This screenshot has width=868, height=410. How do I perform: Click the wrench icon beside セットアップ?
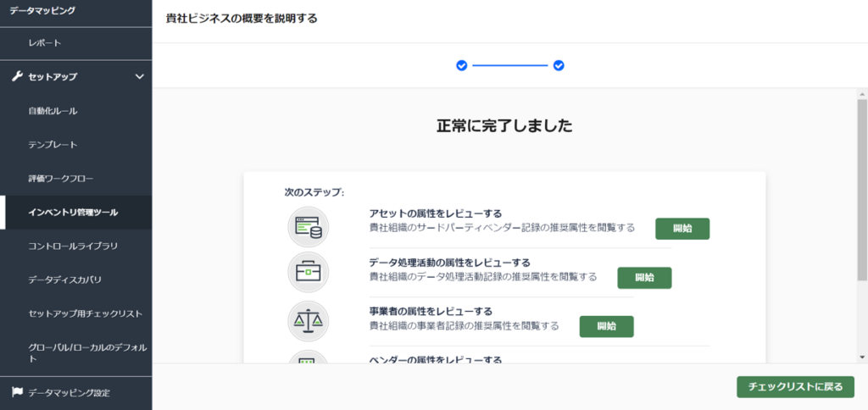(17, 77)
